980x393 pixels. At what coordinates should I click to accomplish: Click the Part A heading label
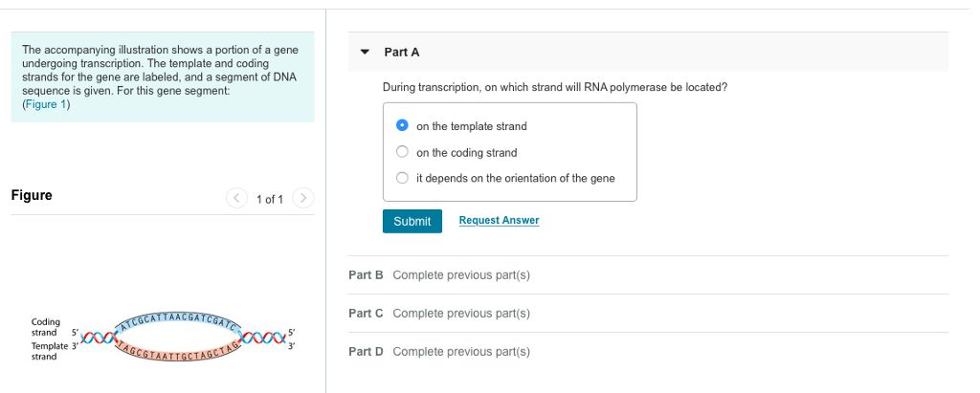[401, 52]
